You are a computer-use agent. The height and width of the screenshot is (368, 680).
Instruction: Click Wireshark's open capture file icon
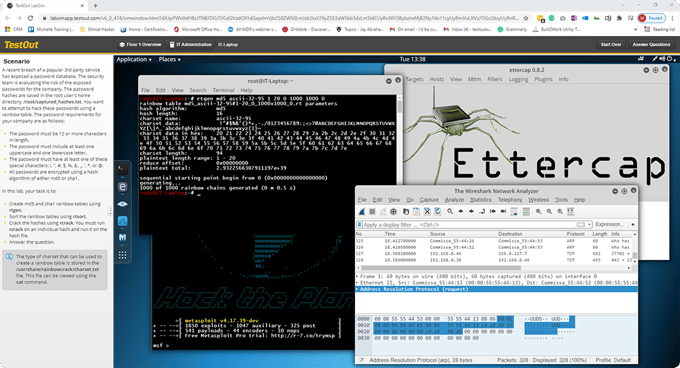click(x=405, y=212)
